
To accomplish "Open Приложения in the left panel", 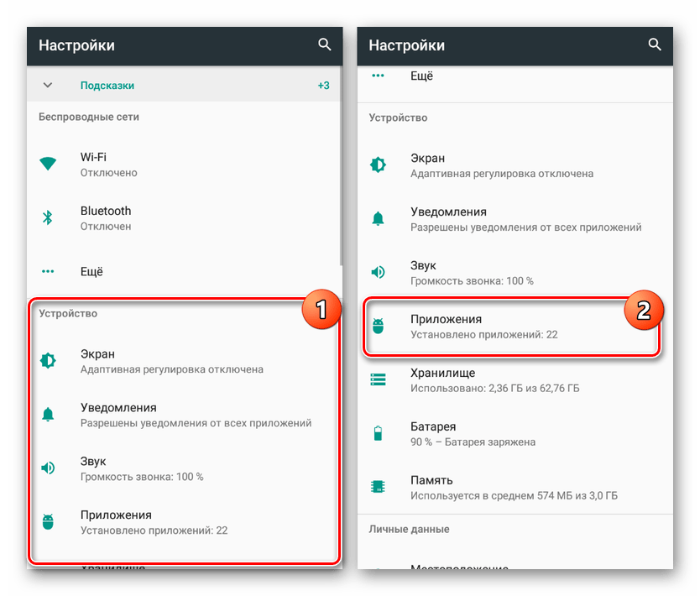I will coord(185,522).
